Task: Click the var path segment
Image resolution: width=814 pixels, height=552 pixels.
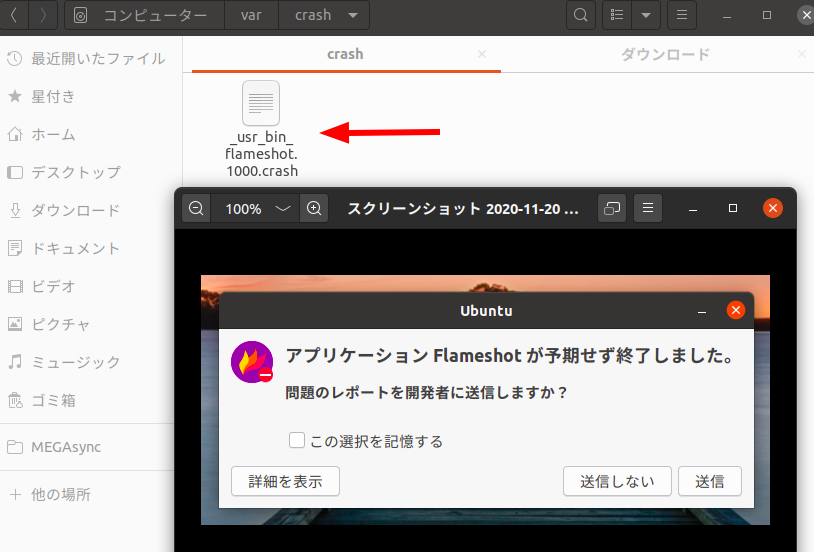Action: [251, 16]
